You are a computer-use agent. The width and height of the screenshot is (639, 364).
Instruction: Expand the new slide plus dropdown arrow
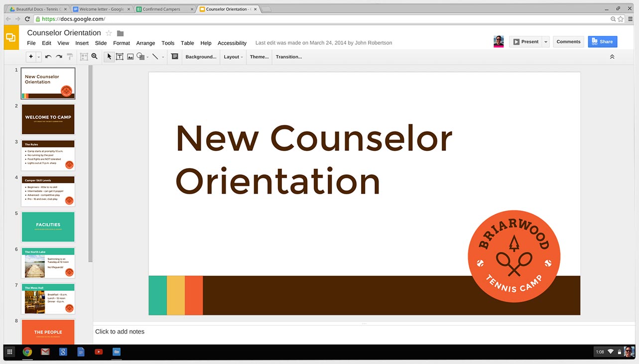point(39,57)
